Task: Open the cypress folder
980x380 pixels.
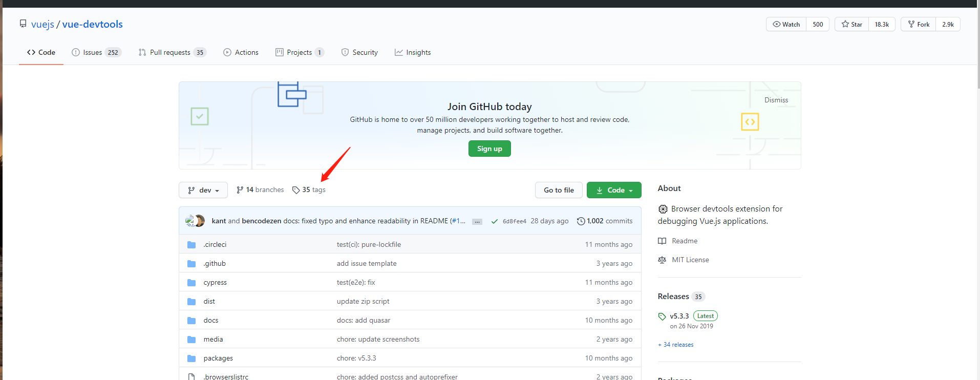Action: [215, 282]
